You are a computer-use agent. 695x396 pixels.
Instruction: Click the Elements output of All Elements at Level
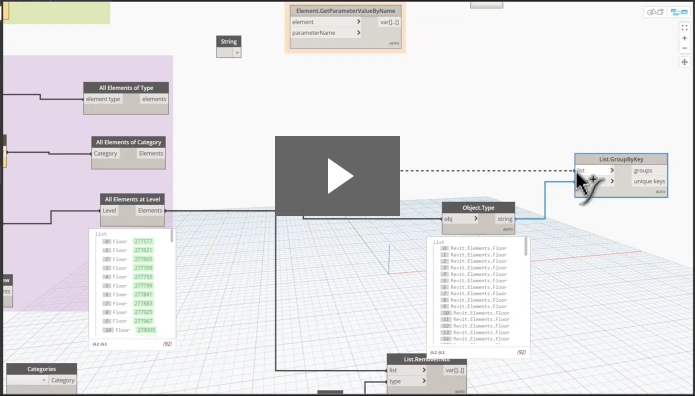(150, 211)
